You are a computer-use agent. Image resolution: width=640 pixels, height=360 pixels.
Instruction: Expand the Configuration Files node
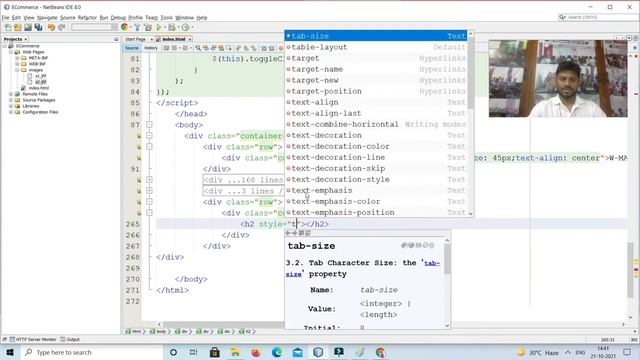11,112
